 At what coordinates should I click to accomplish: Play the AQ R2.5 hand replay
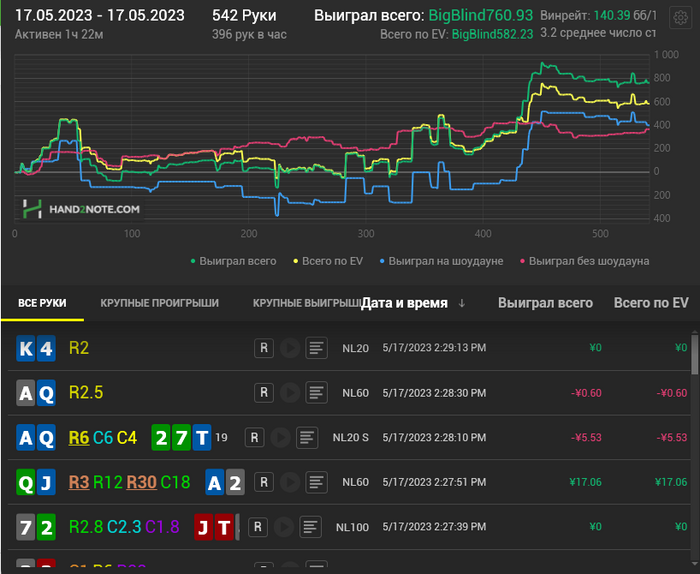tap(290, 393)
